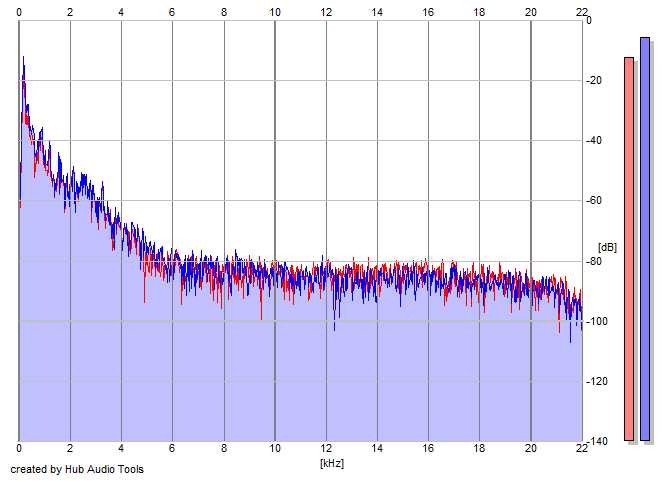Screen dimensions: 664x481
Task: Click the 10 kHz label on bottom axis
Action: tap(275, 448)
